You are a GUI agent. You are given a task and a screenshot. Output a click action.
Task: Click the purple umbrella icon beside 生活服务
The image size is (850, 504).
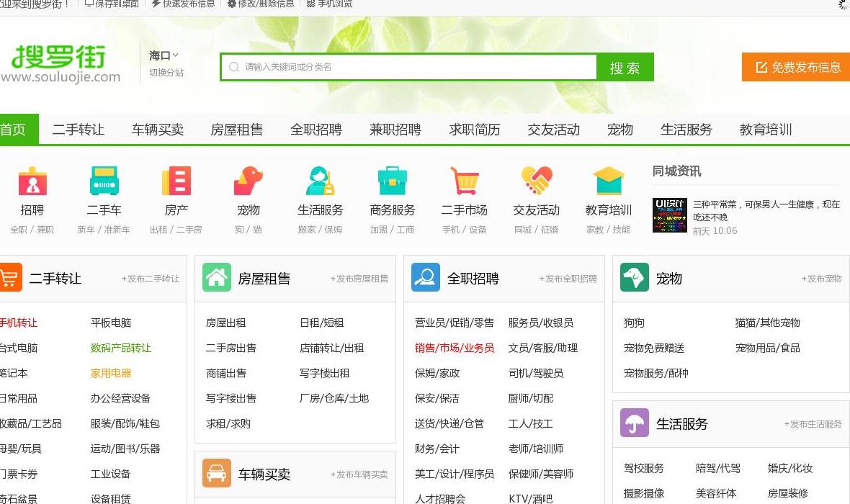coord(634,423)
